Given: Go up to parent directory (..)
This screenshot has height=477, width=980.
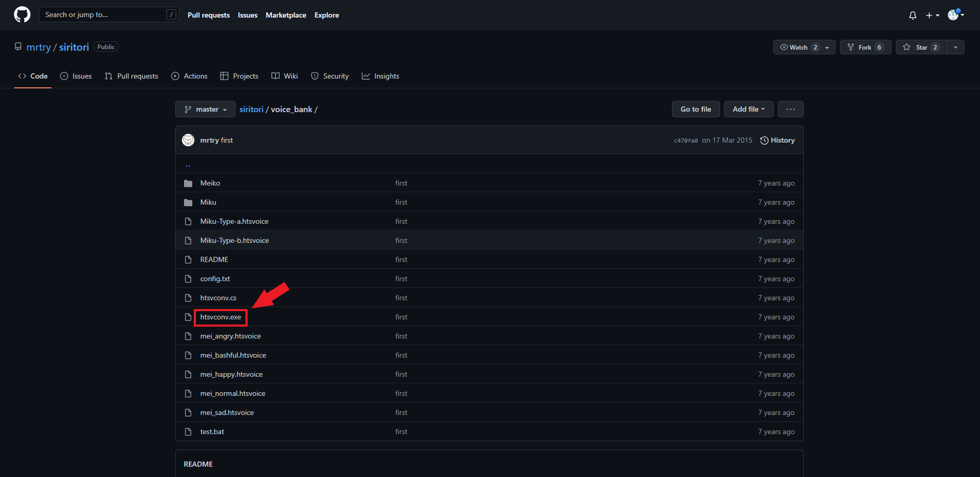Looking at the screenshot, I should point(188,164).
